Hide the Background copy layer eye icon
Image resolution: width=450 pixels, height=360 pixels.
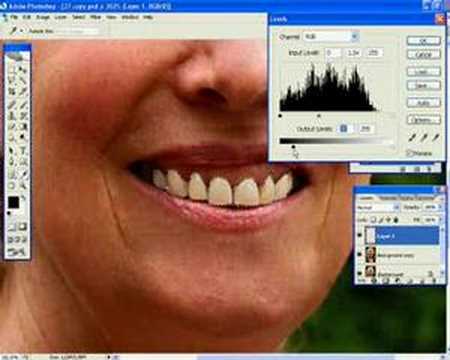click(359, 254)
